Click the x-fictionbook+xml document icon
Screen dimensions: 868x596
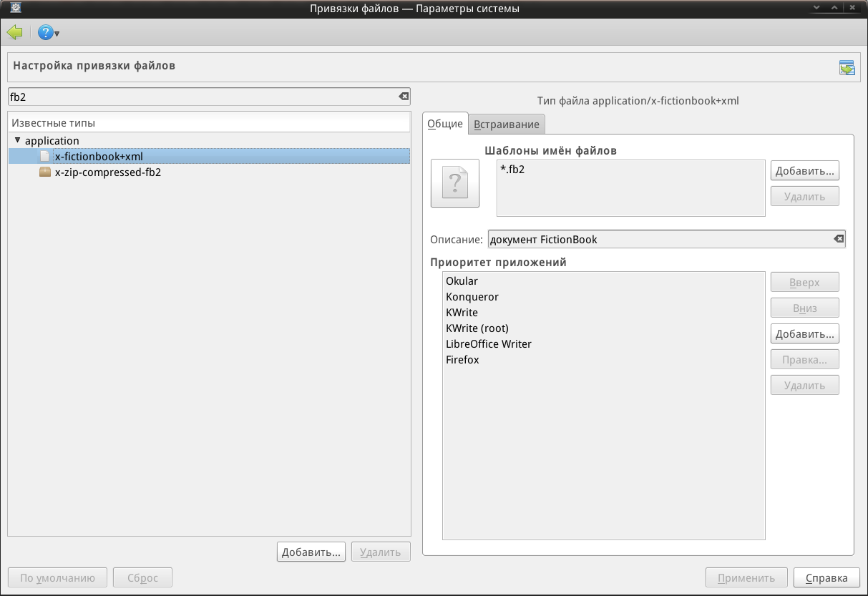[45, 156]
